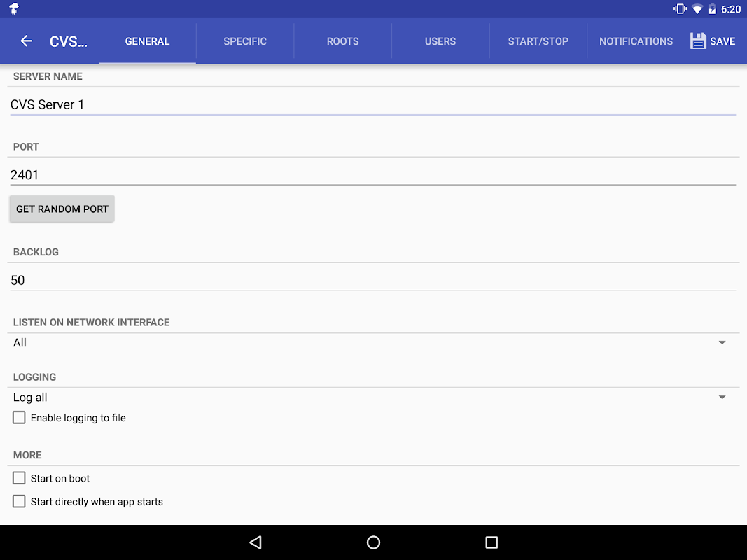
Task: Open the START/STOP tab
Action: coord(538,41)
